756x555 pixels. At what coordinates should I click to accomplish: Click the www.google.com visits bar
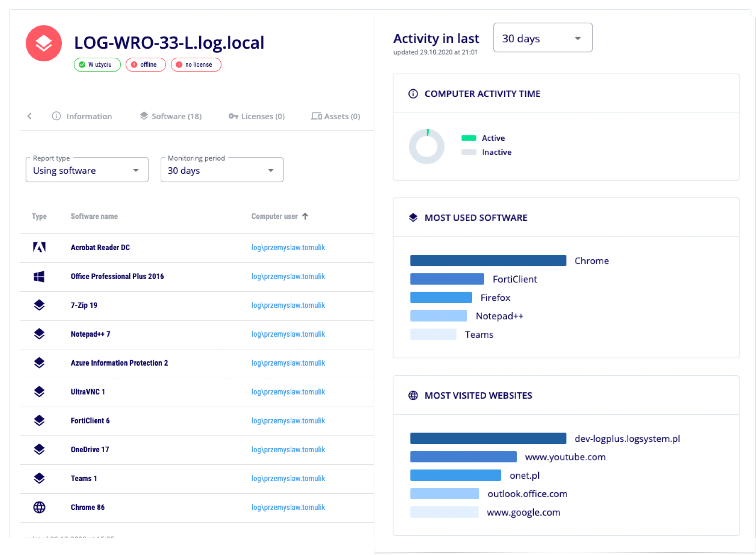pos(444,512)
